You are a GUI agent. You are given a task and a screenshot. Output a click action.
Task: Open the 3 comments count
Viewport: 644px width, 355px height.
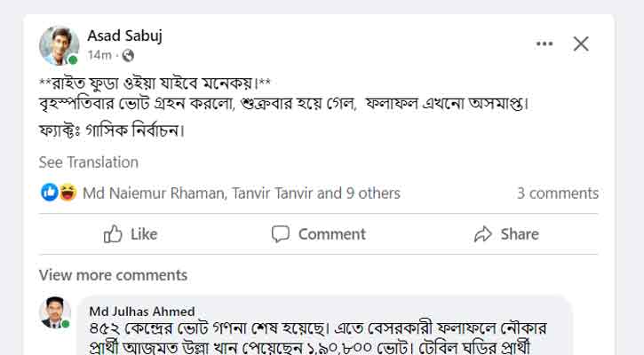click(558, 193)
